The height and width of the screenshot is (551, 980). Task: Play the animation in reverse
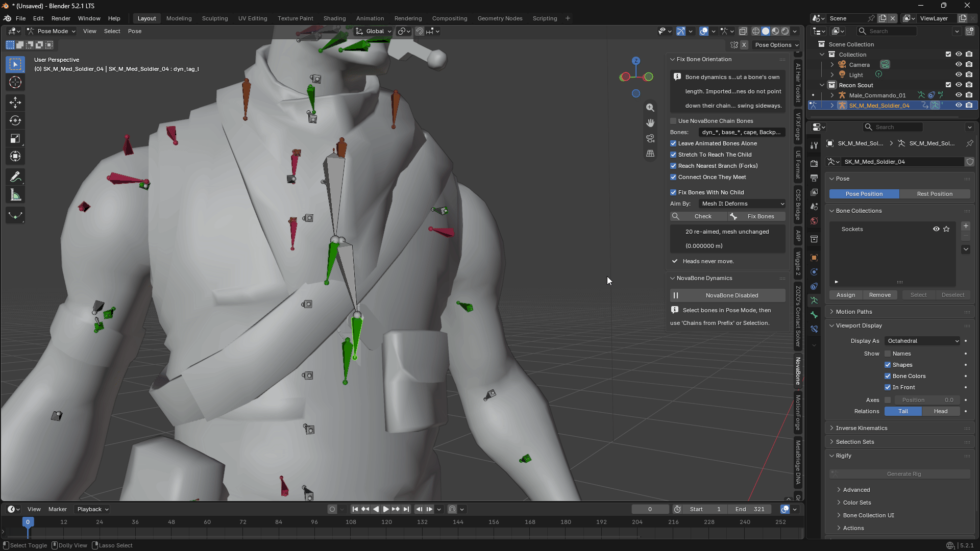(x=376, y=509)
